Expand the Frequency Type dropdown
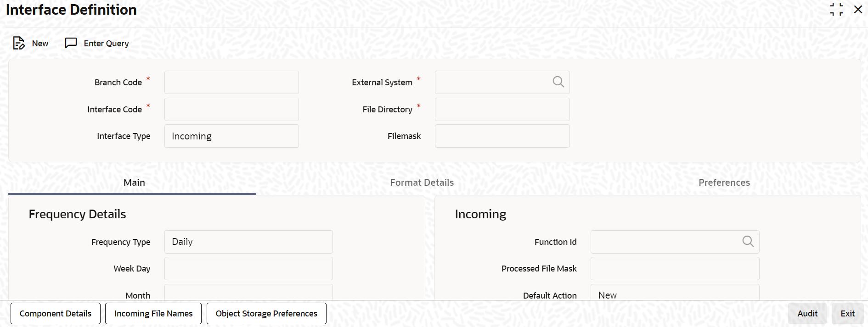 click(248, 242)
